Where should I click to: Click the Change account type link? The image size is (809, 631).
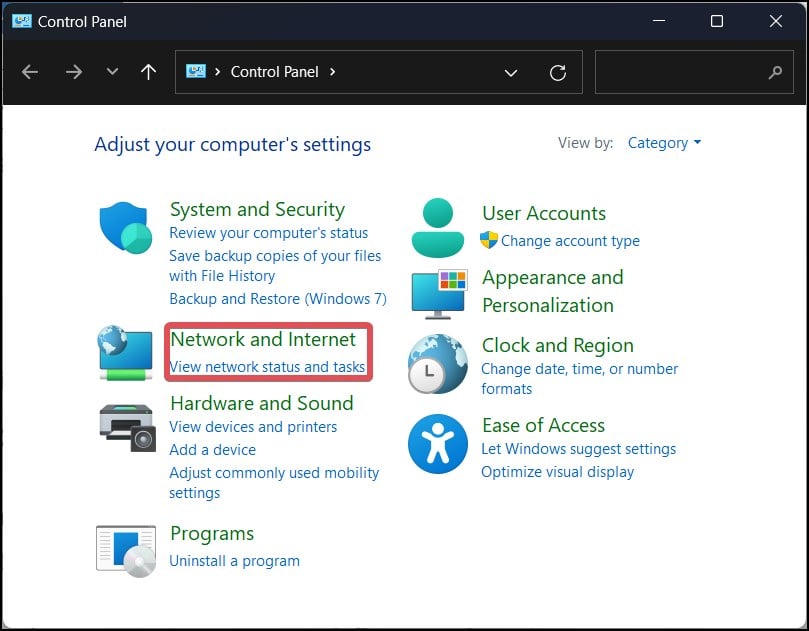pyautogui.click(x=570, y=241)
